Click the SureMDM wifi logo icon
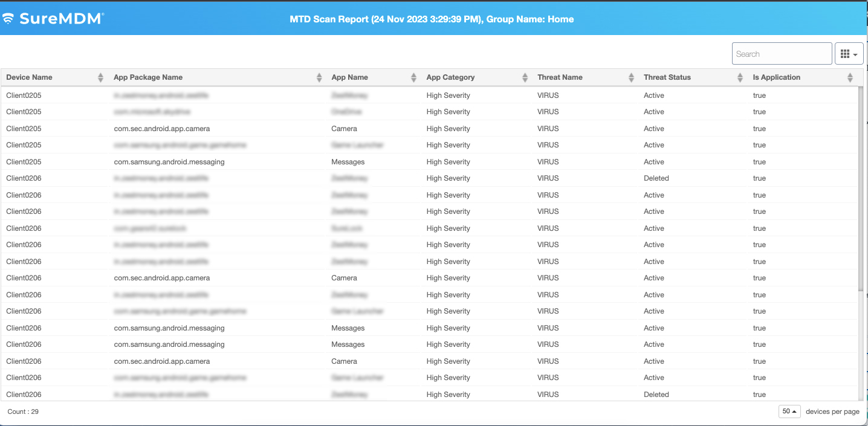The image size is (868, 426). point(10,18)
